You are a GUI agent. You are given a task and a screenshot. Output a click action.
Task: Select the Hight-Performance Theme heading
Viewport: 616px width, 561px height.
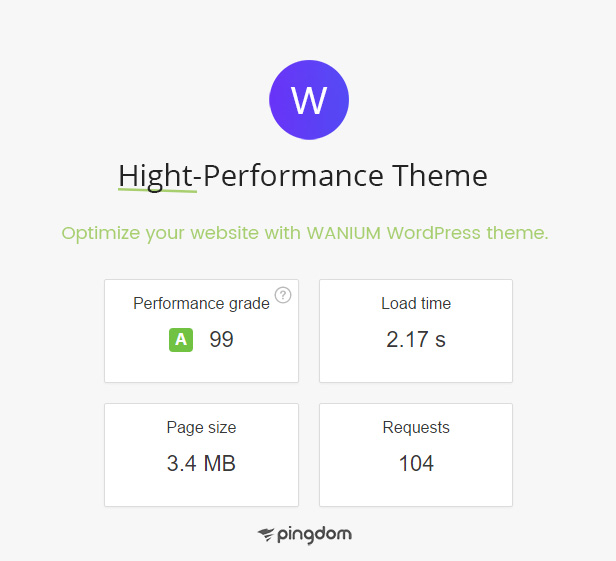[x=303, y=176]
